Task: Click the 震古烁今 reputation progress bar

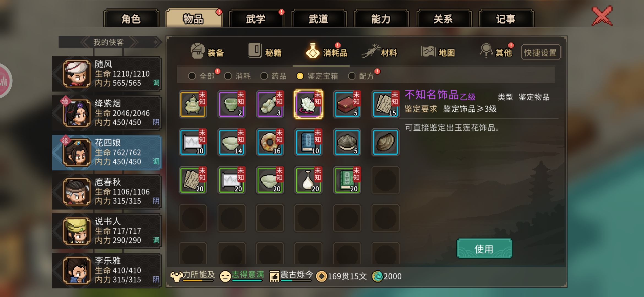Action: click(296, 281)
